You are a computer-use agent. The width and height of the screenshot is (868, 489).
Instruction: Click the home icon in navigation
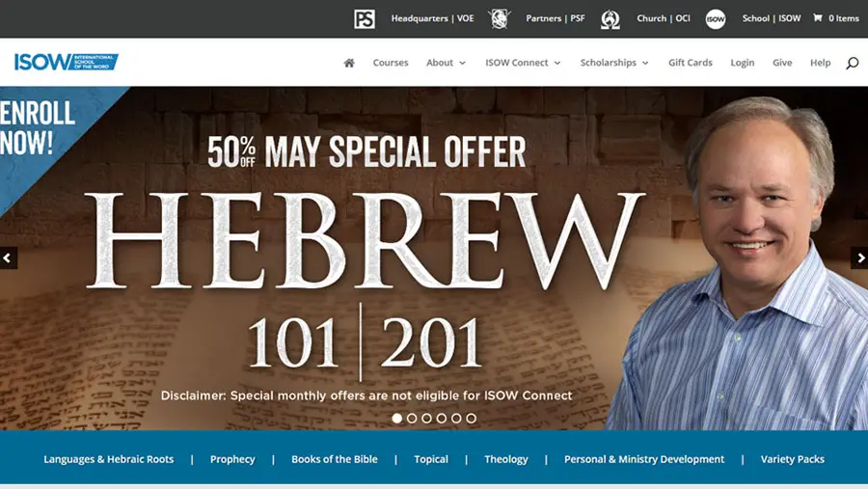tap(349, 63)
